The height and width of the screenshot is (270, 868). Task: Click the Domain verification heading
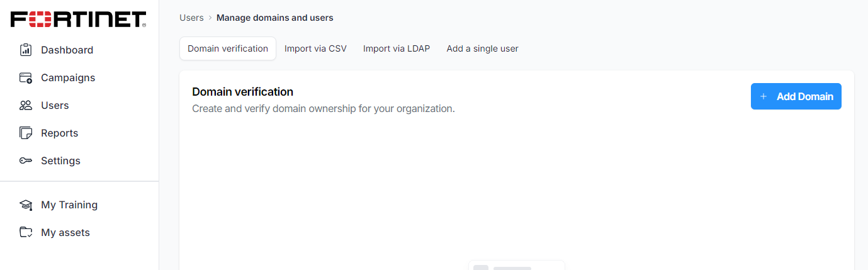tap(242, 92)
